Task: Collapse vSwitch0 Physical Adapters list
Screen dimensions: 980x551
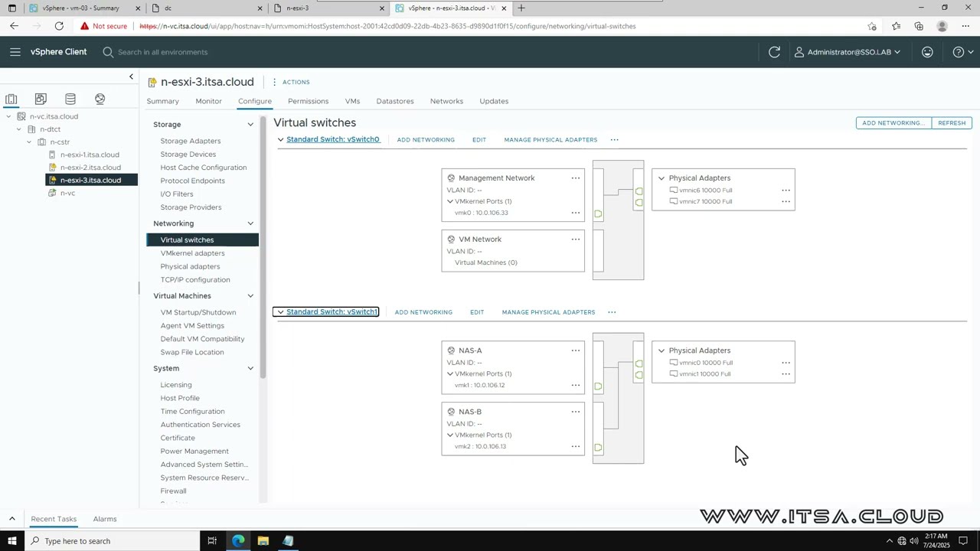Action: (661, 178)
